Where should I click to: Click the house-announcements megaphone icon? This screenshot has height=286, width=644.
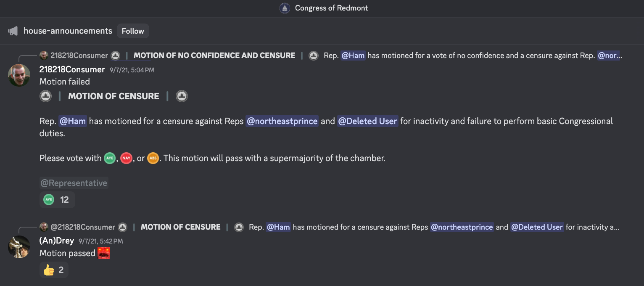tap(13, 31)
